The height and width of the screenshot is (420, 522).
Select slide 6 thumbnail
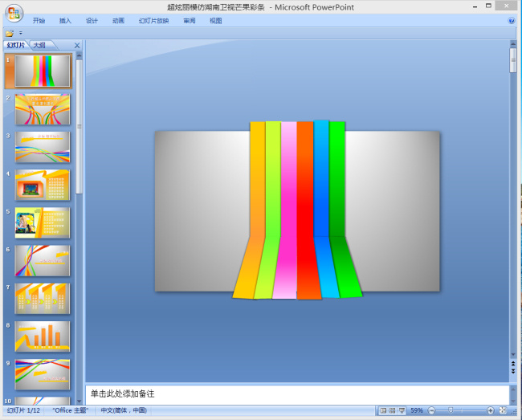(x=43, y=261)
